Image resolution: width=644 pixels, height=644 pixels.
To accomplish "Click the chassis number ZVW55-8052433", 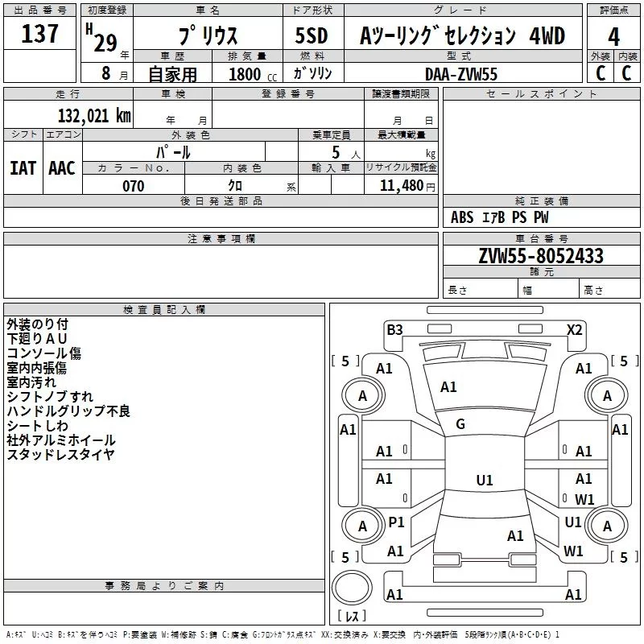I will (x=541, y=256).
